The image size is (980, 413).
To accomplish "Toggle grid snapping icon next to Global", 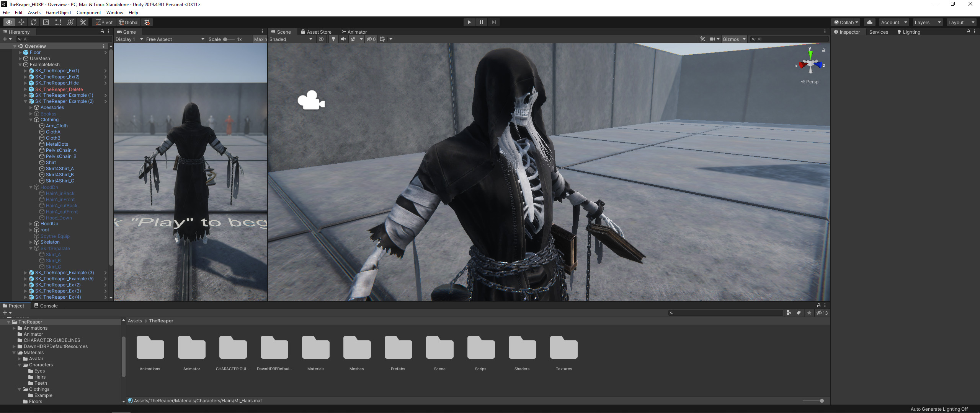I will click(147, 22).
